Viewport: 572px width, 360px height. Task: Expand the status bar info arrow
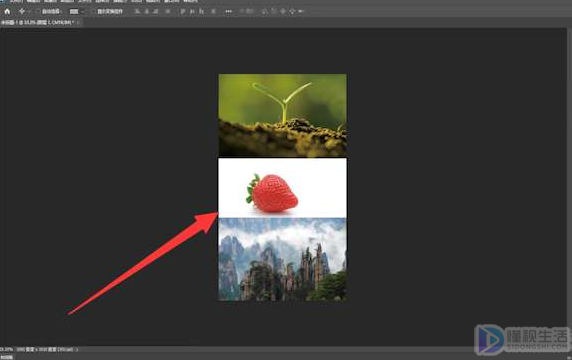(x=77, y=349)
